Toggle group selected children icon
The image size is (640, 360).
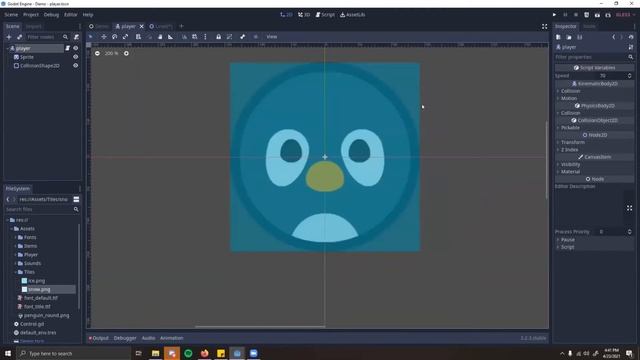tap(229, 37)
